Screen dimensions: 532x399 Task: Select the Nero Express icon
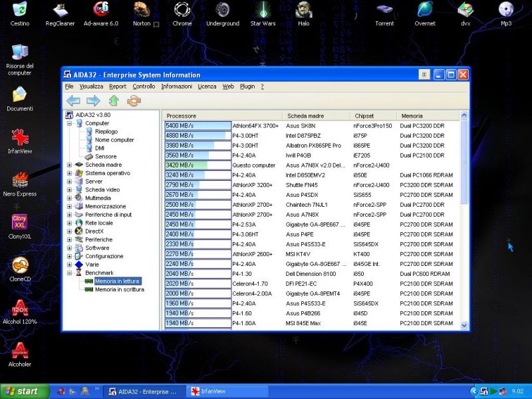coord(20,184)
